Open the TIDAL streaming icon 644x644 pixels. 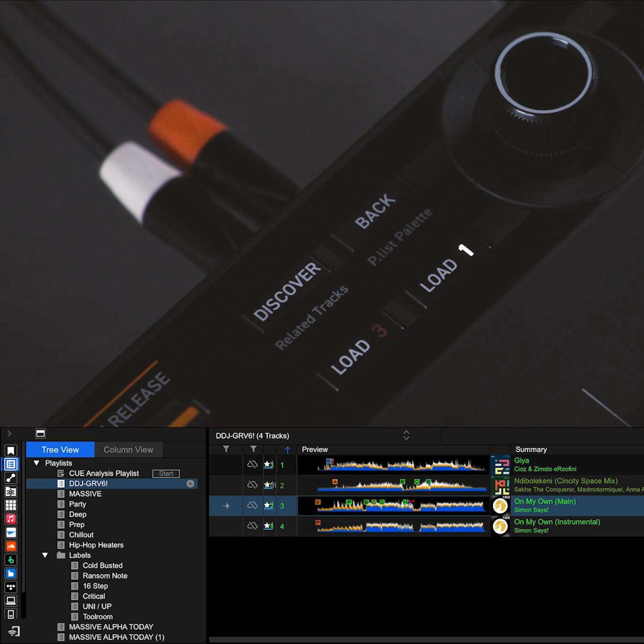tap(11, 587)
